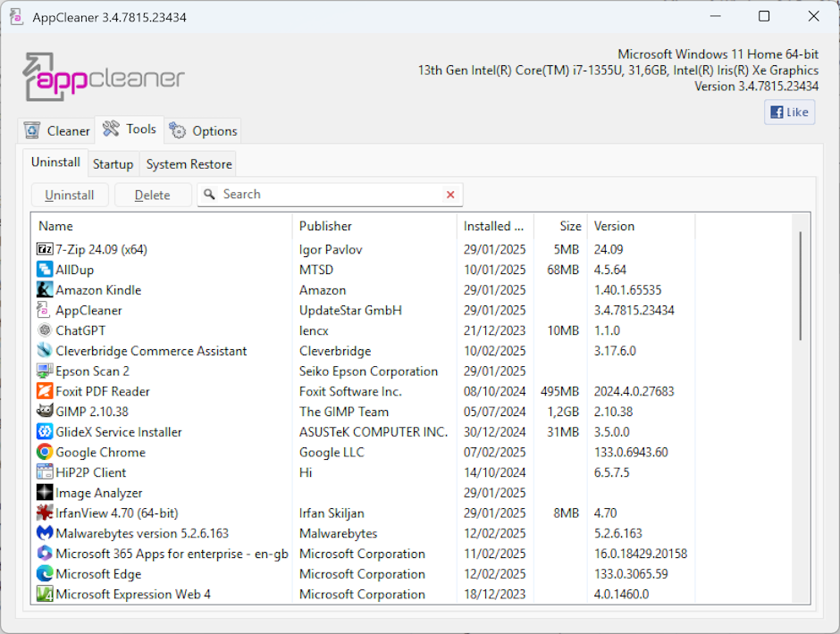Image resolution: width=840 pixels, height=634 pixels.
Task: Click the vertical scrollbar of the app list
Action: [x=800, y=286]
